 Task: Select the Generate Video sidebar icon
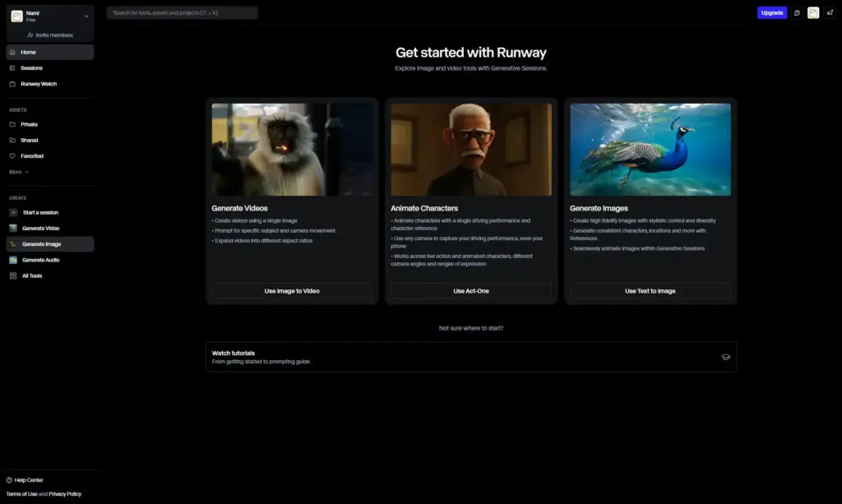coord(13,228)
